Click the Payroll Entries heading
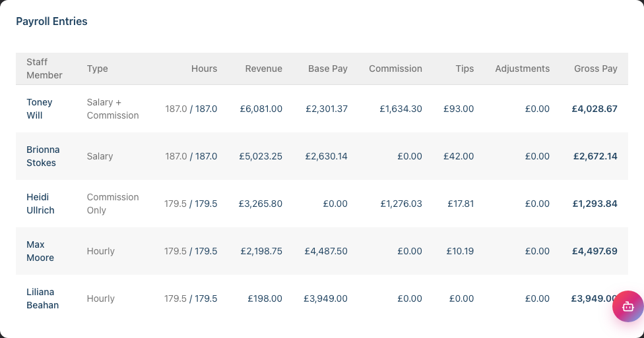Screen dimensions: 644x338 pos(51,21)
